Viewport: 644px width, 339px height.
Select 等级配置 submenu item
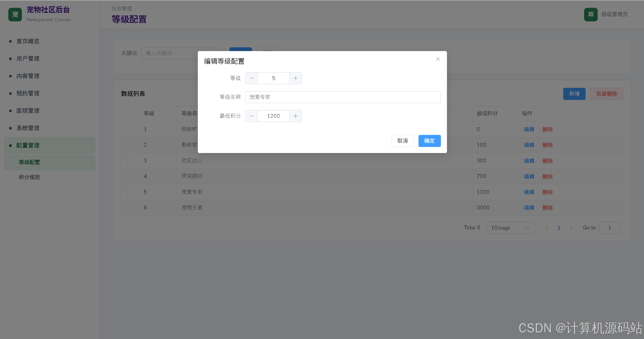50,162
